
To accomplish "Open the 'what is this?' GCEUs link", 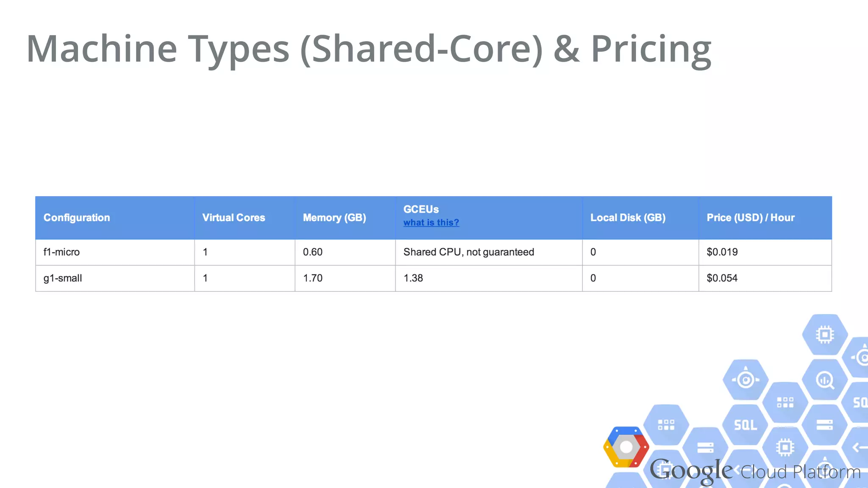I will point(431,222).
